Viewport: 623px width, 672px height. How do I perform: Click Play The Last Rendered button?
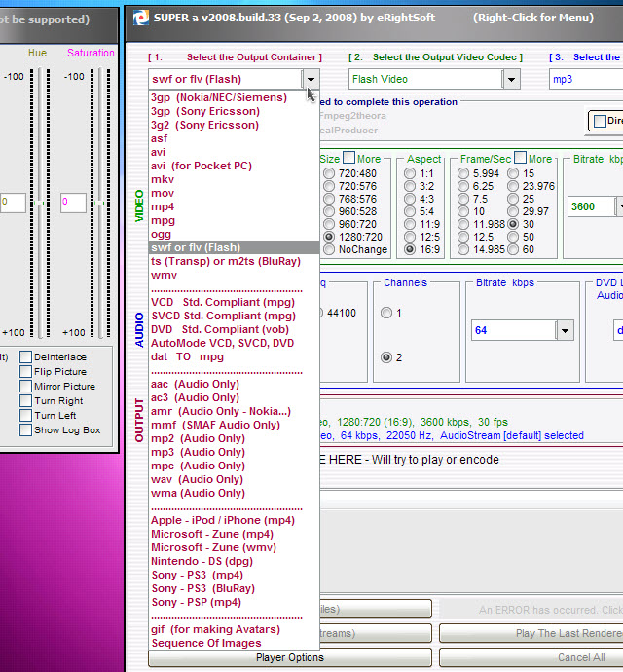(x=531, y=633)
